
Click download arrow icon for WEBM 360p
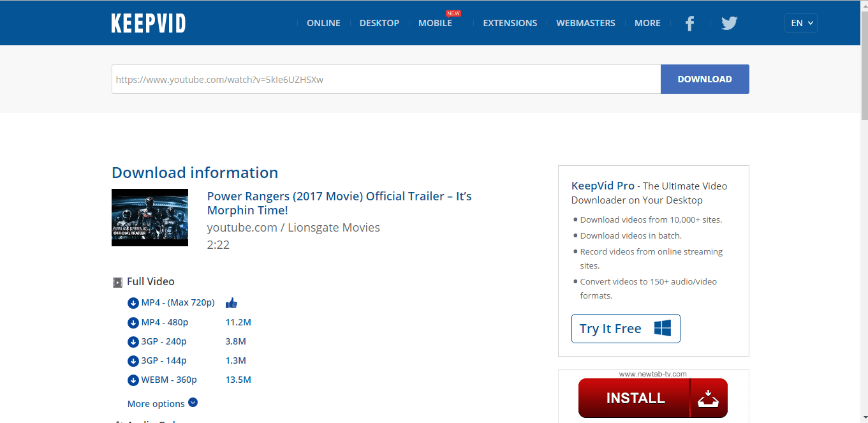click(133, 380)
